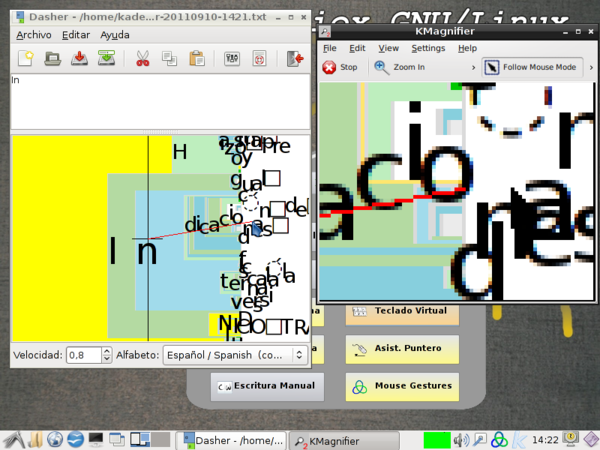Viewport: 600px width, 450px height.
Task: Open a file with Dasher's folder icon
Action: (x=53, y=59)
